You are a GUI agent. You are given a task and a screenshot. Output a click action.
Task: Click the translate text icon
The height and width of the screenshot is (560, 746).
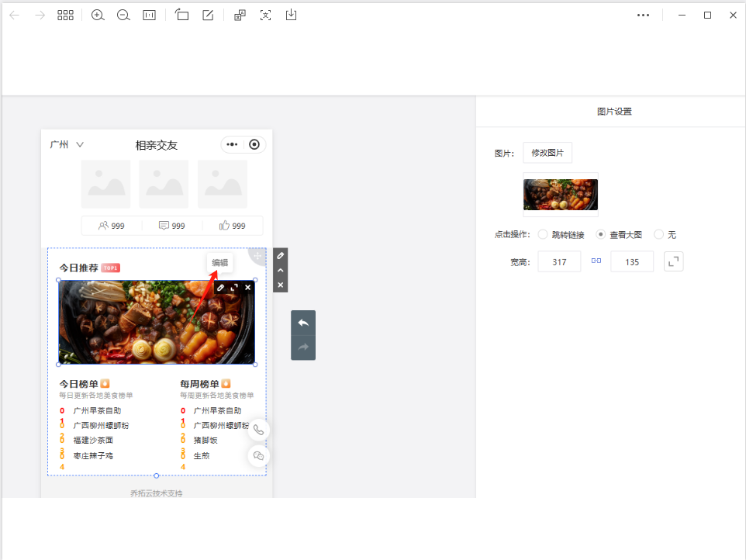coord(266,15)
